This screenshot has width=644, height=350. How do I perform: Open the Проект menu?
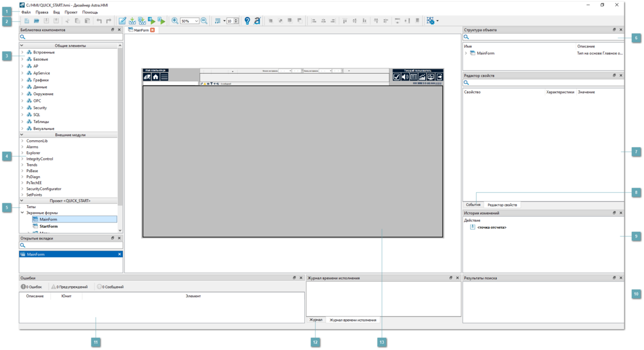pyautogui.click(x=71, y=12)
